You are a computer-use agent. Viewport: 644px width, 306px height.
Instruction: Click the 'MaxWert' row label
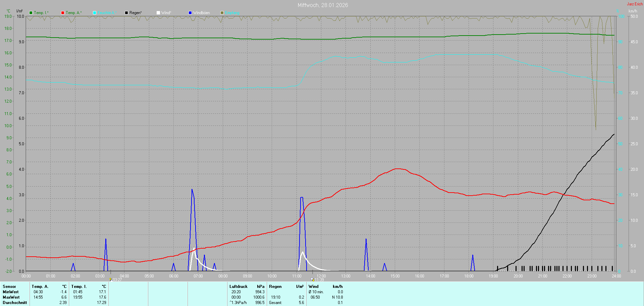pyautogui.click(x=11, y=297)
